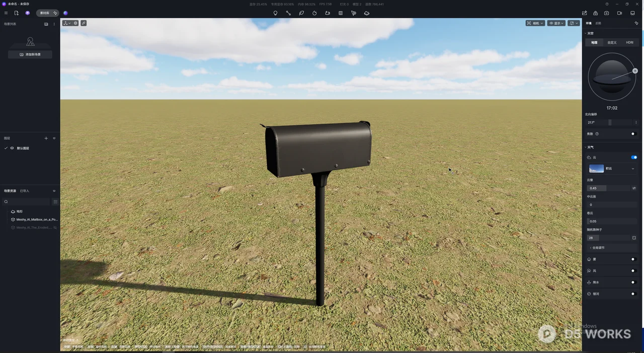Click the randomize dice icon beside seed
644x353 pixels.
click(x=634, y=238)
